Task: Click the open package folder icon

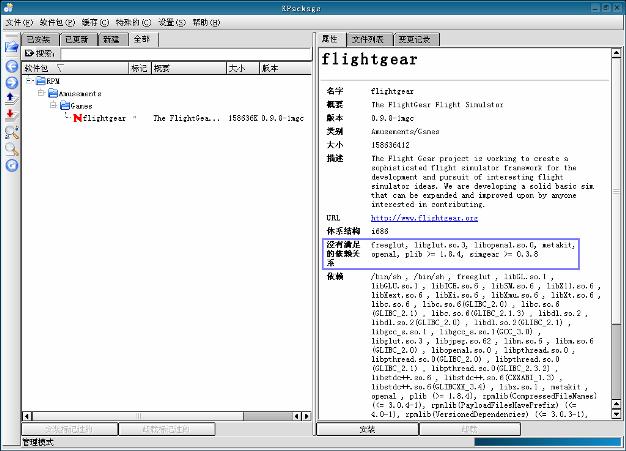Action: pos(12,47)
